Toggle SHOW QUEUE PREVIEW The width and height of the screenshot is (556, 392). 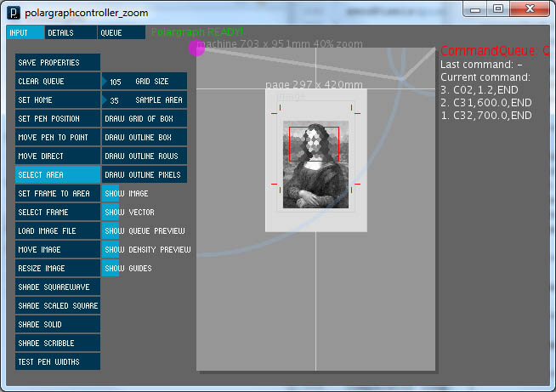(x=111, y=231)
